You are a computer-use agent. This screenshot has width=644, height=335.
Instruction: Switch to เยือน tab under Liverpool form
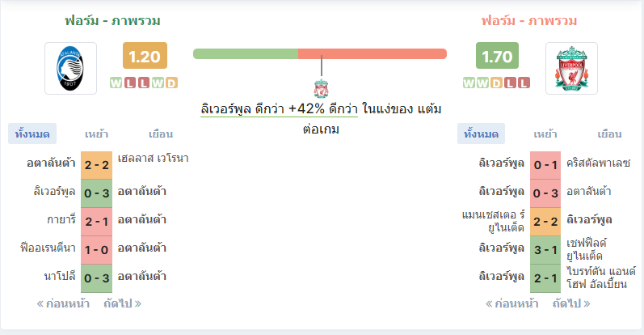[609, 134]
